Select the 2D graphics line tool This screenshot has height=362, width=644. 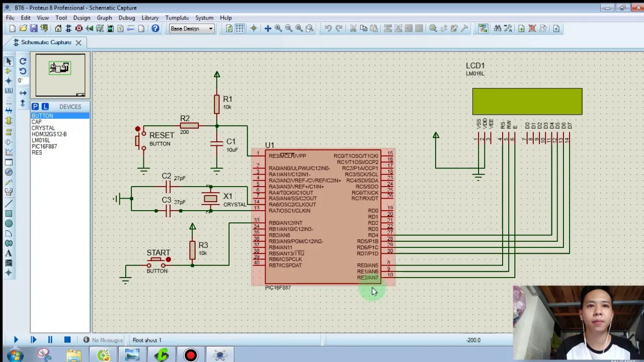pyautogui.click(x=9, y=203)
